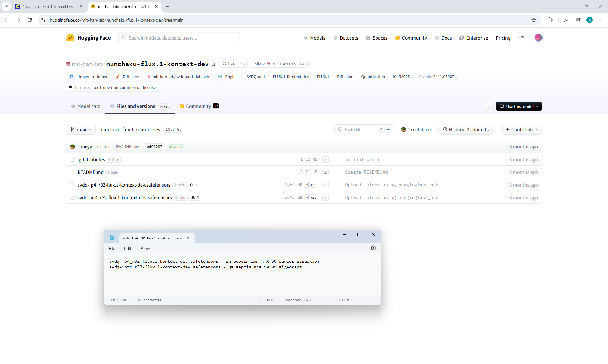Open the svdq-int4_r32 safetensors file link
This screenshot has height=364, width=608.
tap(124, 197)
